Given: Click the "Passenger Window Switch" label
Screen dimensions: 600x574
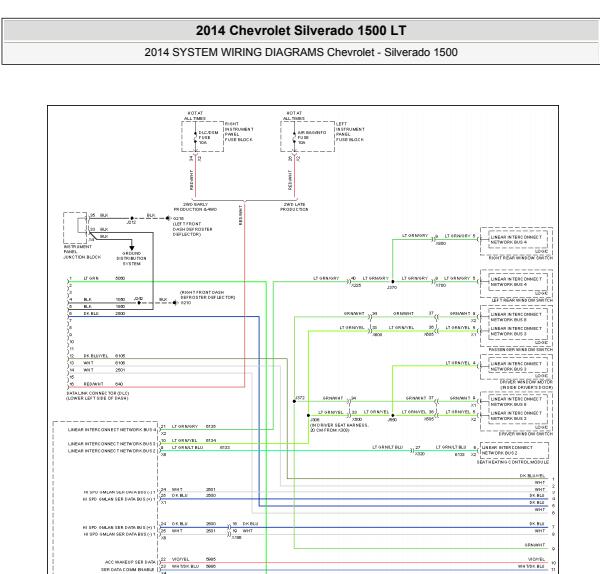Looking at the screenshot, I should click(520, 349).
